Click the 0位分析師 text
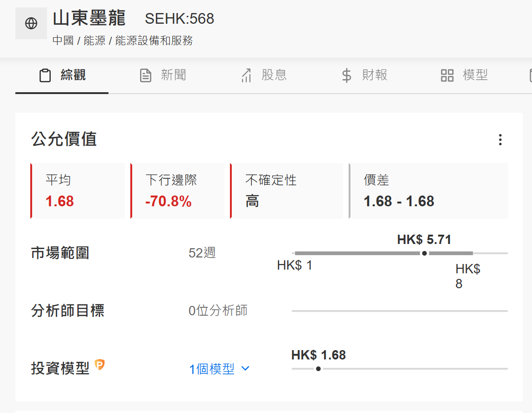This screenshot has height=413, width=532. [x=218, y=311]
